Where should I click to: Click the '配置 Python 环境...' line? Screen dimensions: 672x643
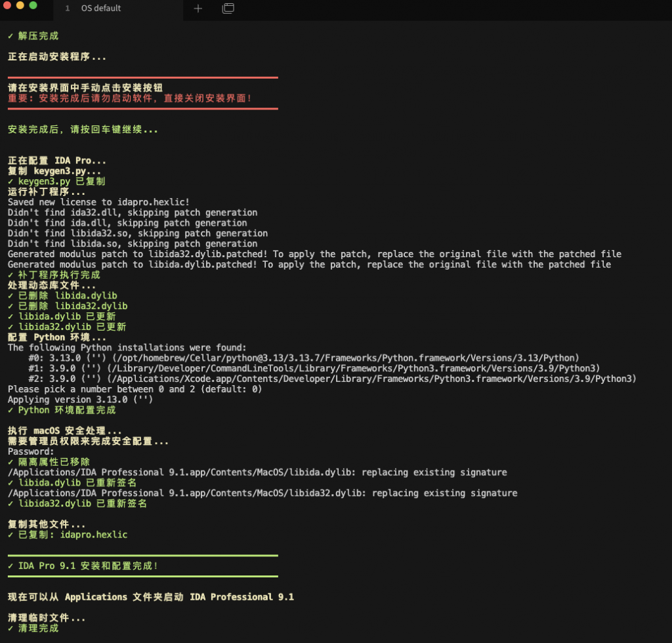(x=56, y=337)
